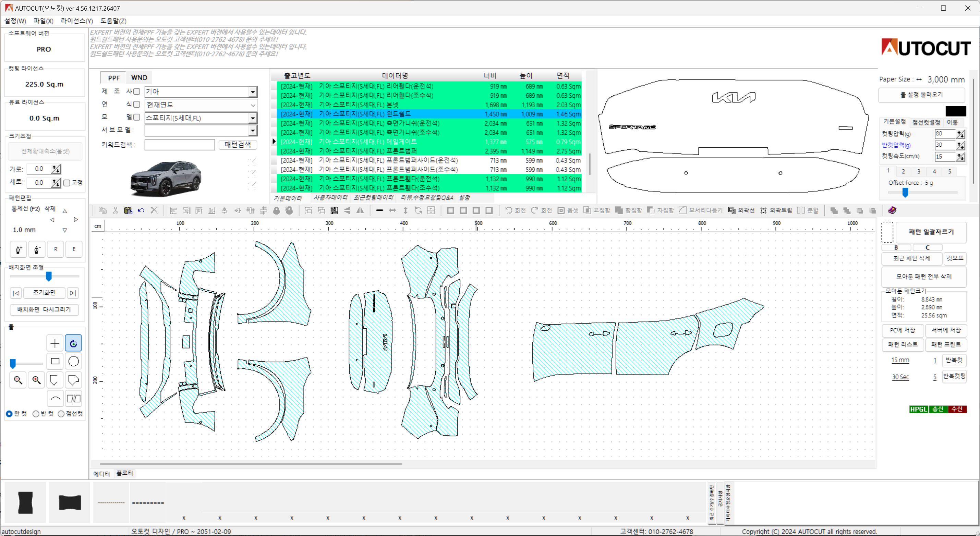980x536 pixels.
Task: Click the purple help book icon
Action: tap(892, 210)
